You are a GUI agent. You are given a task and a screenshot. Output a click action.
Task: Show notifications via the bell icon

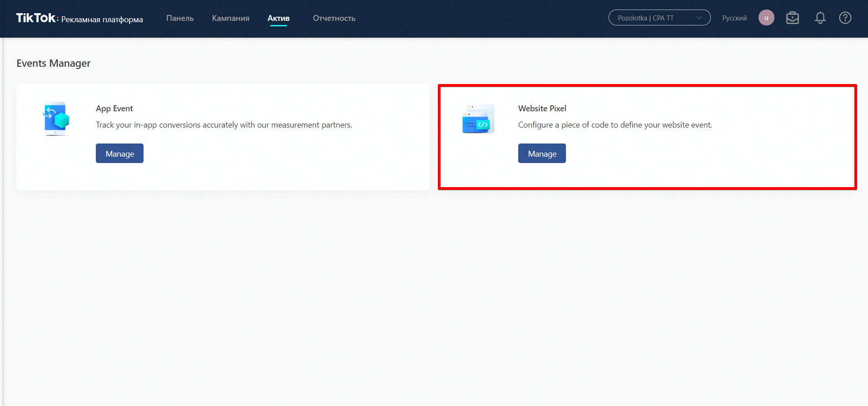click(x=820, y=18)
